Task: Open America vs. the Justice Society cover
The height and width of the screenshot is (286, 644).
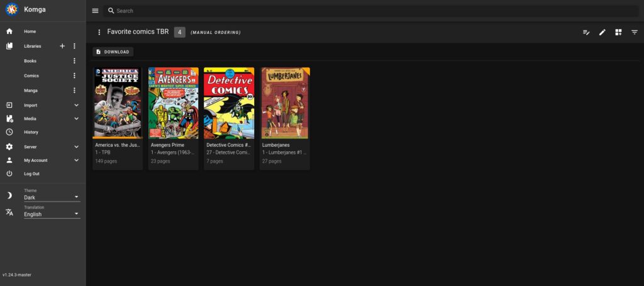Action: (118, 103)
